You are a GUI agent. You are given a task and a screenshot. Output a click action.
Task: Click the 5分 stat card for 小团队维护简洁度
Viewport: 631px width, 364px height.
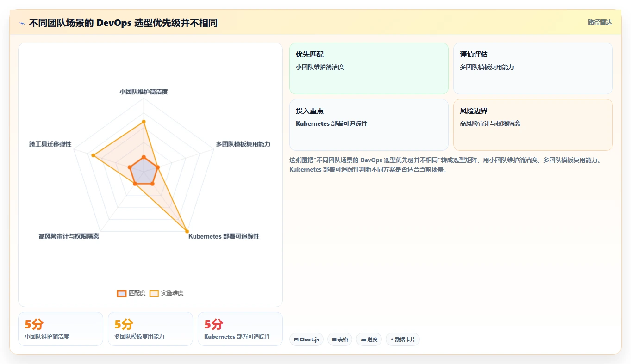pos(61,329)
